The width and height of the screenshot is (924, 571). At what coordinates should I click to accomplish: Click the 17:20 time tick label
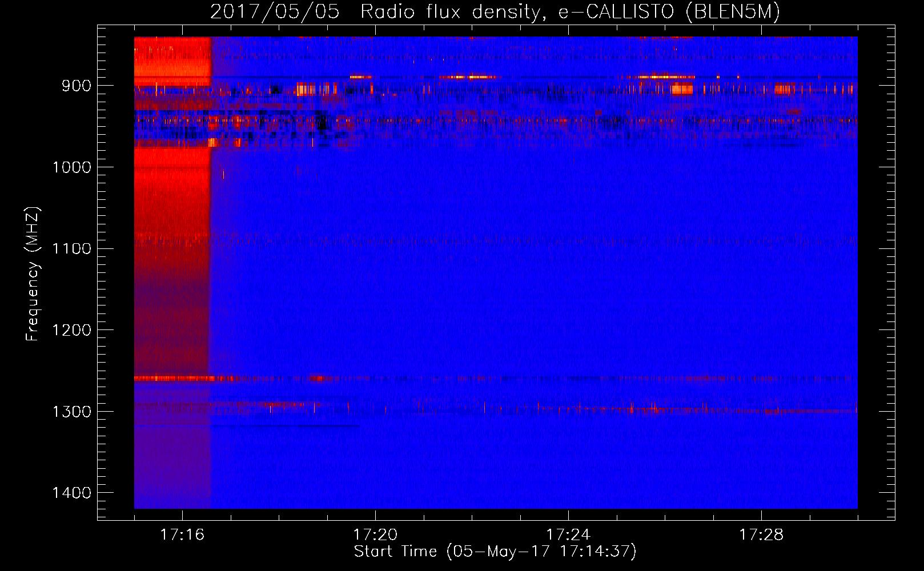pos(375,535)
